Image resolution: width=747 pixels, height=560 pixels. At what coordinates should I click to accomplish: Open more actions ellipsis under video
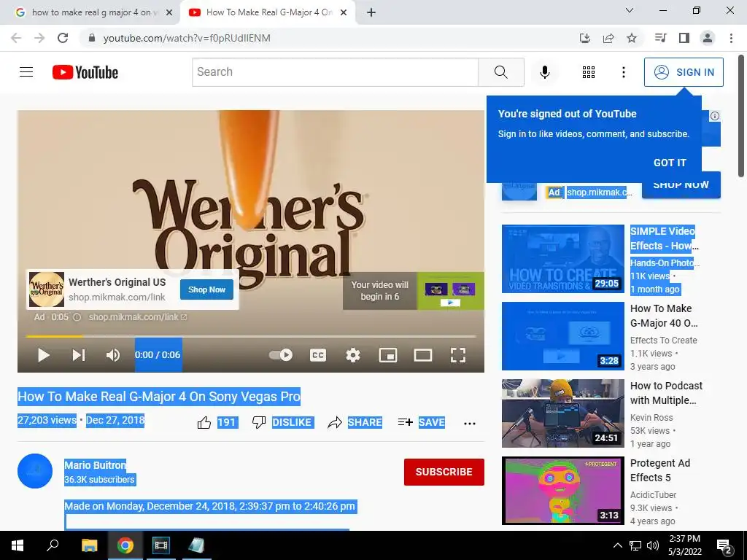[469, 424]
